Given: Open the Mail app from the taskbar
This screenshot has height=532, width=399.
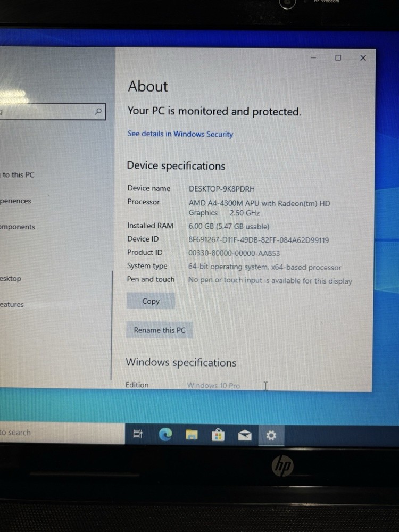Looking at the screenshot, I should point(245,436).
